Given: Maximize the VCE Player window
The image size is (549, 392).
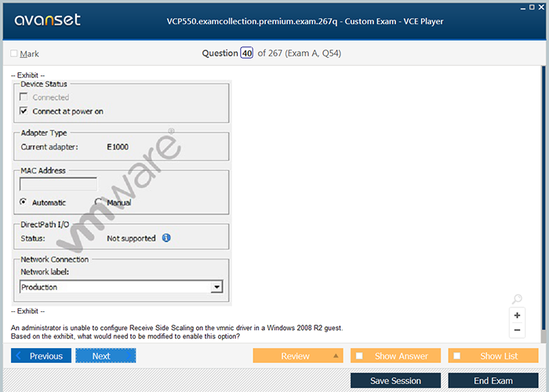Looking at the screenshot, I should click(532, 7).
